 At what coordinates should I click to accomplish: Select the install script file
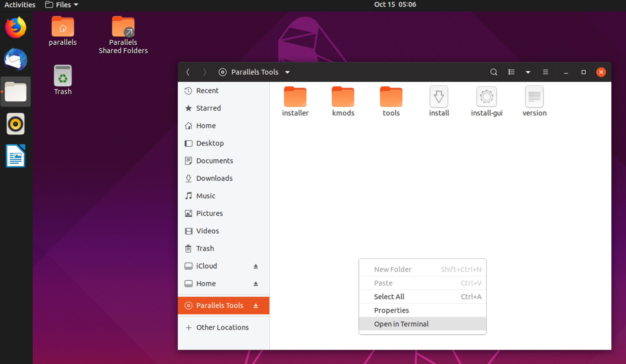tap(439, 97)
